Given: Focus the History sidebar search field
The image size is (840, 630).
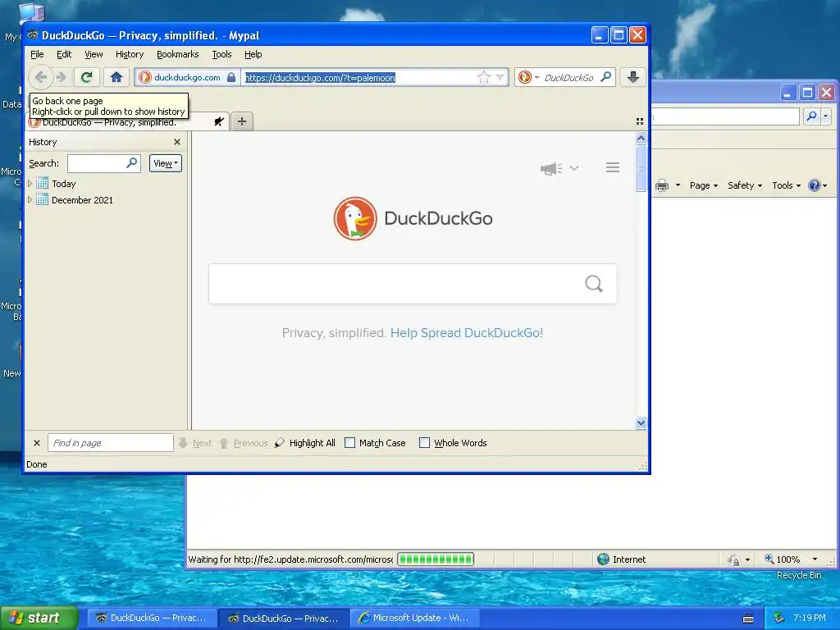Looking at the screenshot, I should [x=104, y=163].
